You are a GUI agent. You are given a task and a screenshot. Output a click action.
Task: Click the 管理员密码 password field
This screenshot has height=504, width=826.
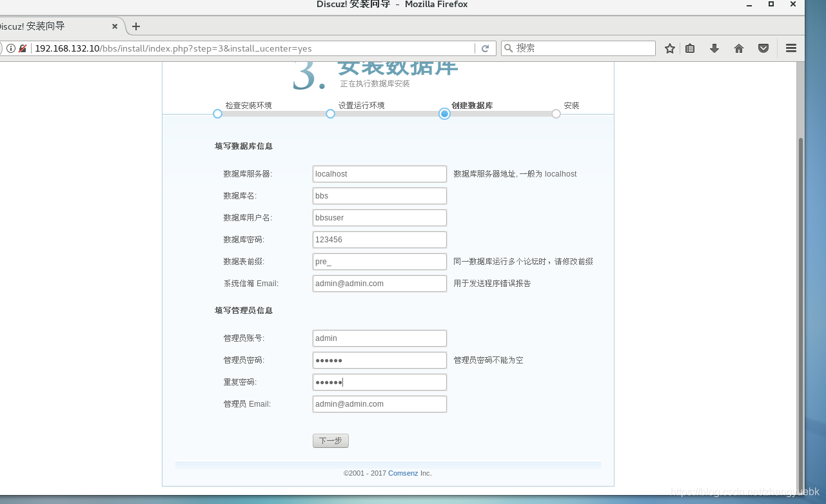pyautogui.click(x=380, y=360)
